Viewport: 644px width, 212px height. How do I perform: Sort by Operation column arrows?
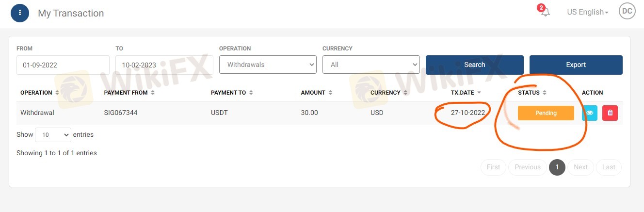click(x=57, y=93)
